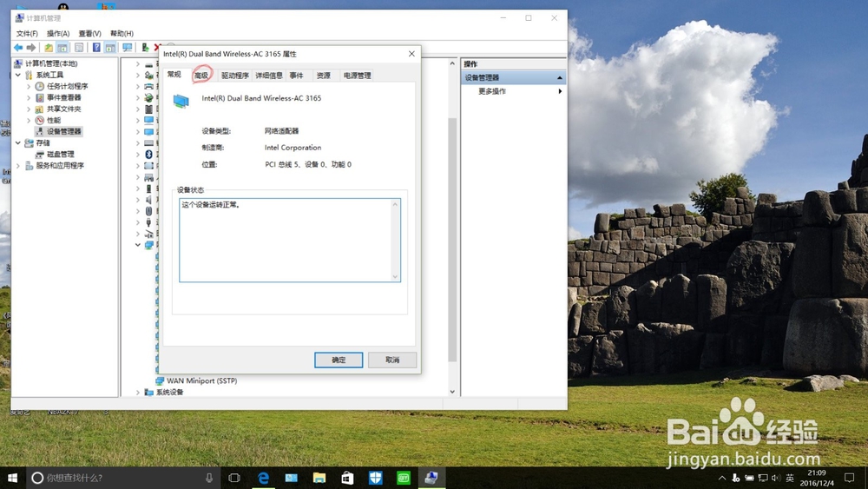Image resolution: width=868 pixels, height=489 pixels.
Task: Click the Windows Start button
Action: point(13,478)
